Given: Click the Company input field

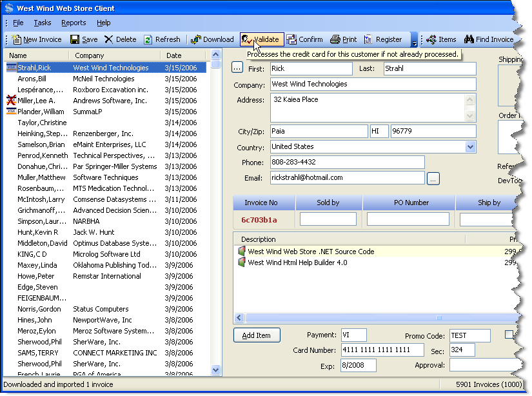Looking at the screenshot, I should pyautogui.click(x=373, y=84).
